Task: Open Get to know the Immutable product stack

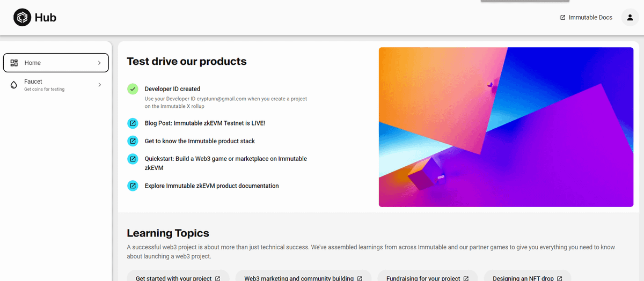Action: pyautogui.click(x=200, y=141)
